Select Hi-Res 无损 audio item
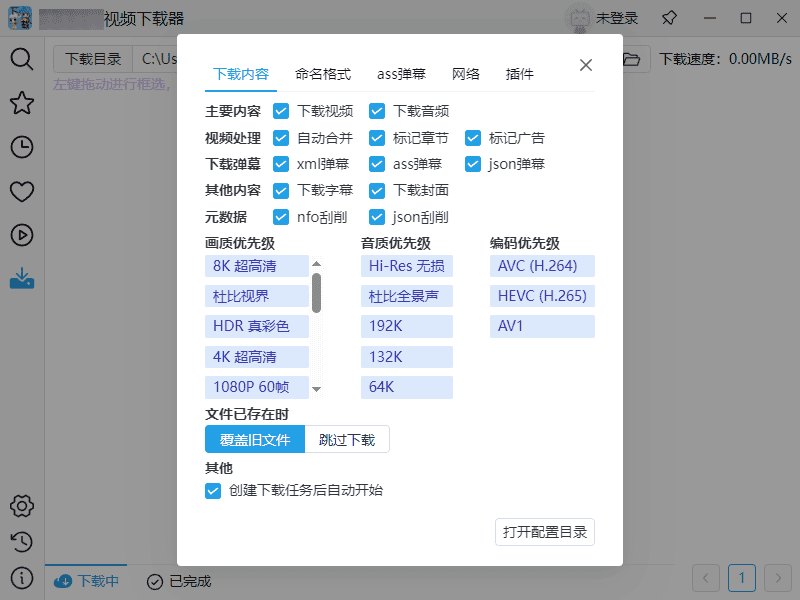This screenshot has width=800, height=600. pos(407,266)
